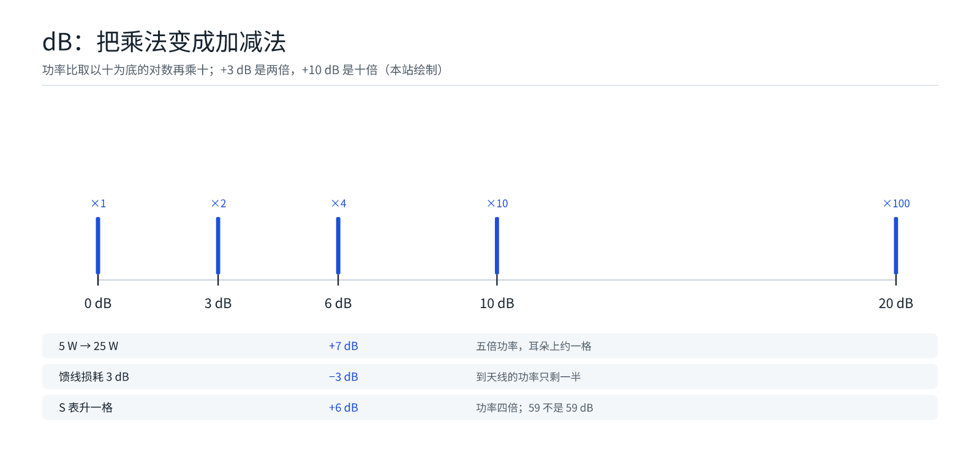Click the '5 W → 25 W' row label

(x=89, y=346)
